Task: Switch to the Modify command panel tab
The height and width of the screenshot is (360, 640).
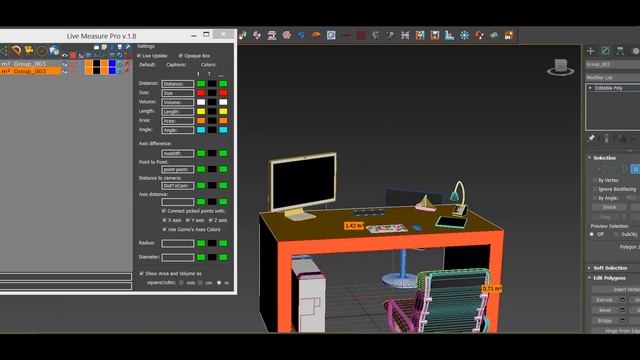Action: pyautogui.click(x=605, y=51)
